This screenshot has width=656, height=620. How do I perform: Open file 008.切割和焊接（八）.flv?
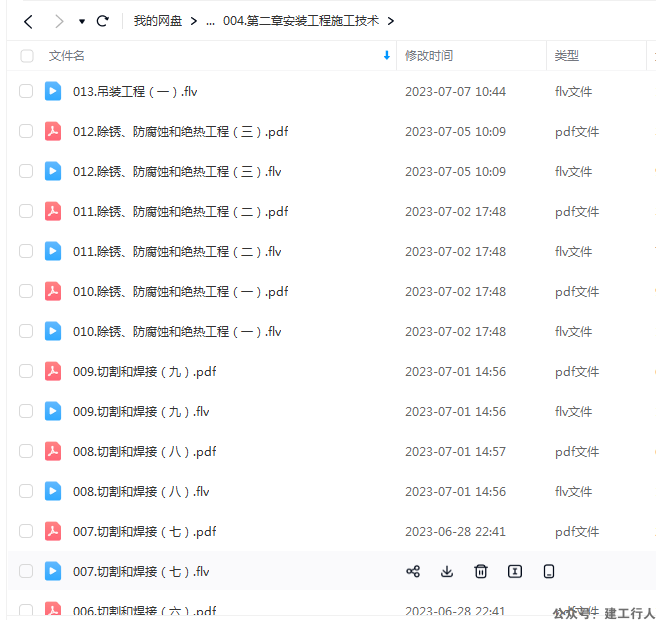pyautogui.click(x=141, y=492)
